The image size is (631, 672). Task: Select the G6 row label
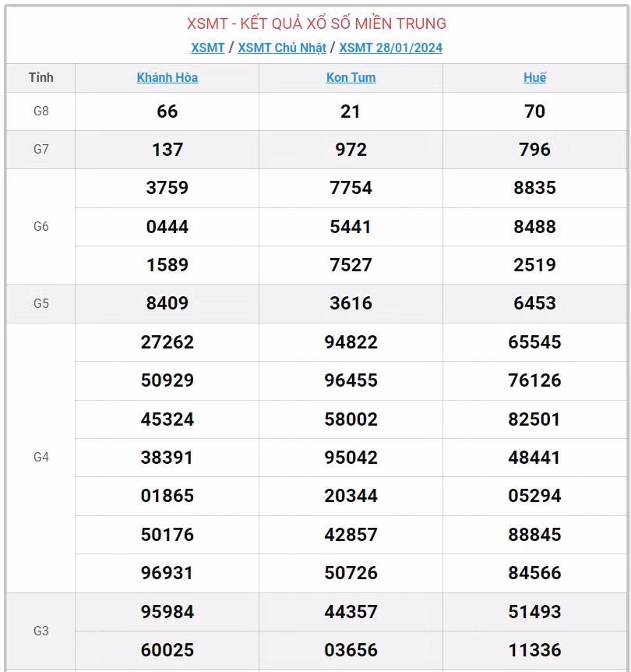[x=41, y=226]
